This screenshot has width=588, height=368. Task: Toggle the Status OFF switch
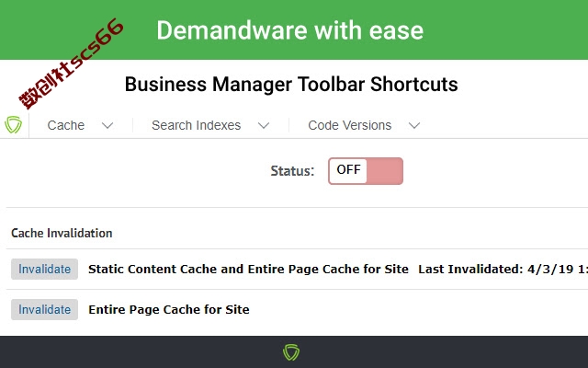click(366, 171)
